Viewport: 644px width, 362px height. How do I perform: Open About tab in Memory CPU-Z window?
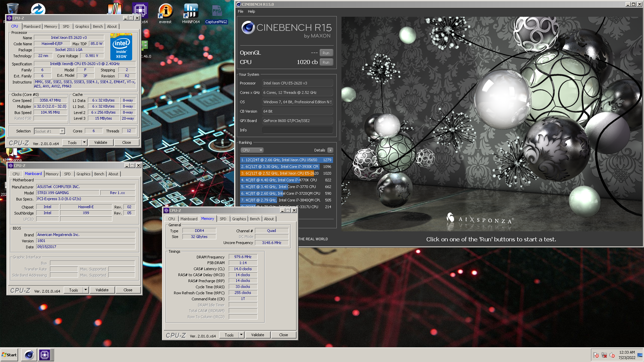(x=269, y=219)
